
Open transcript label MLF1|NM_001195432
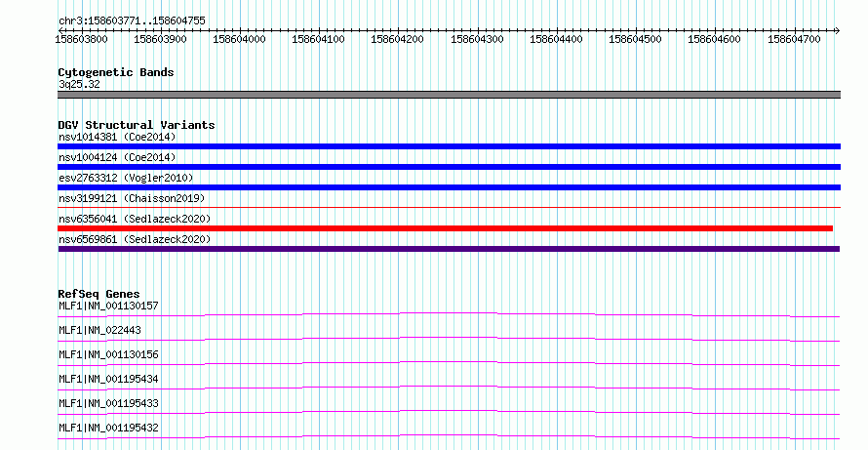(108, 428)
